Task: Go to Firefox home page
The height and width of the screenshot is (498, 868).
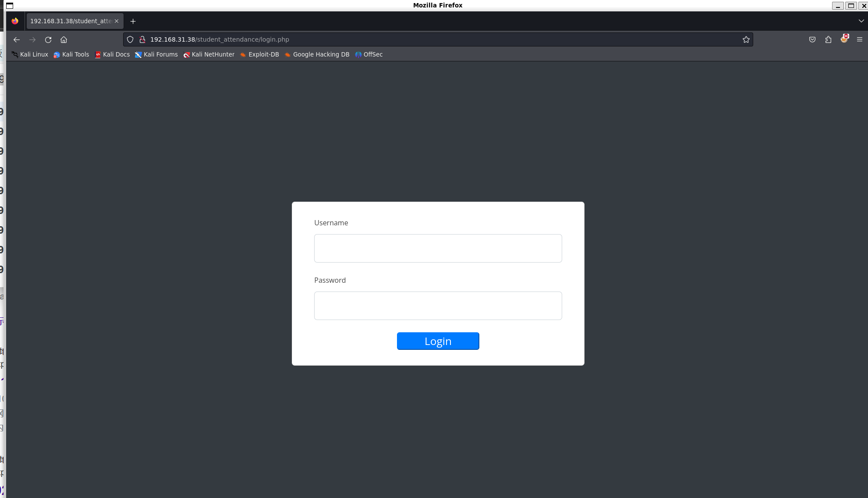Action: (64, 39)
